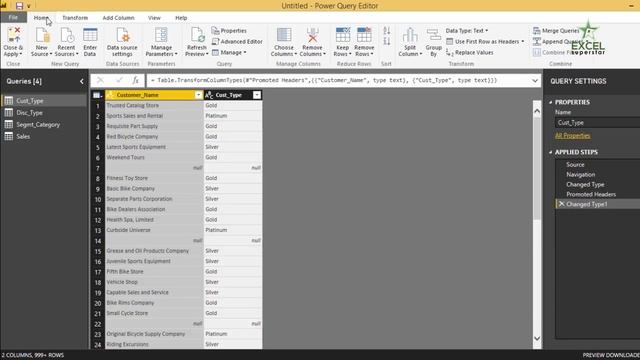
Task: Open the New Source icon
Action: (x=42, y=35)
